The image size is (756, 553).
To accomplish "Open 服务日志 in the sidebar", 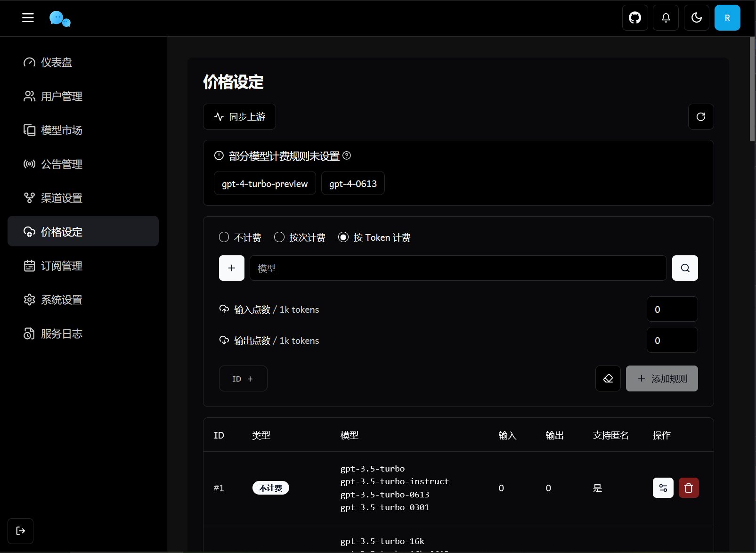I will coord(83,333).
